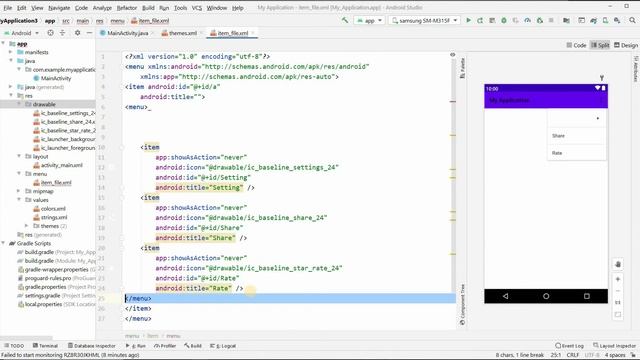
Task: Select activity_main.xml in project tree
Action: click(x=58, y=165)
